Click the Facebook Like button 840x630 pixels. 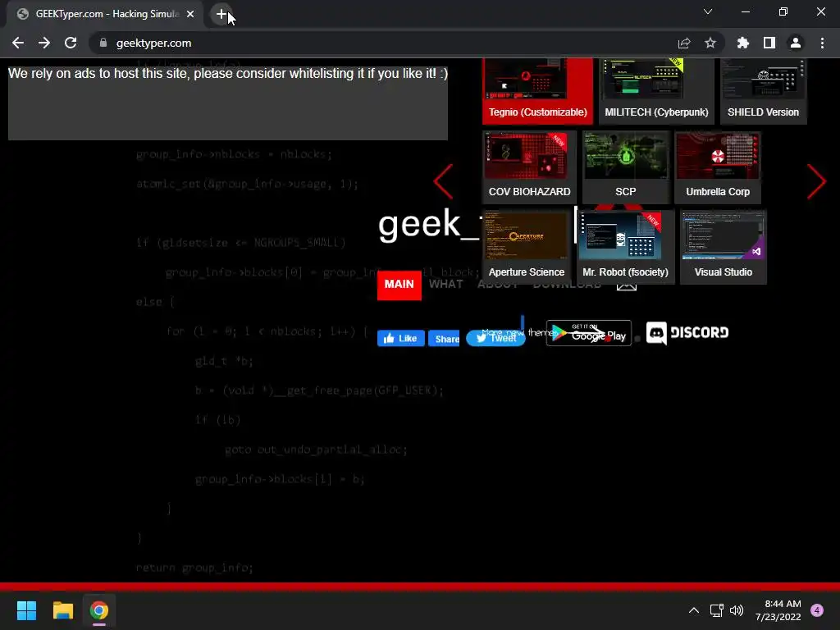point(400,338)
